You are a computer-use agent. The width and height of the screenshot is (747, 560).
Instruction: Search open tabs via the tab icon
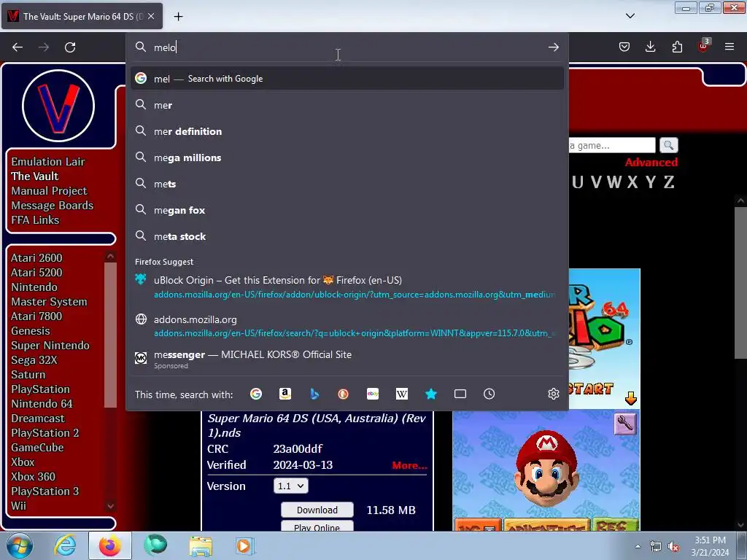point(460,394)
